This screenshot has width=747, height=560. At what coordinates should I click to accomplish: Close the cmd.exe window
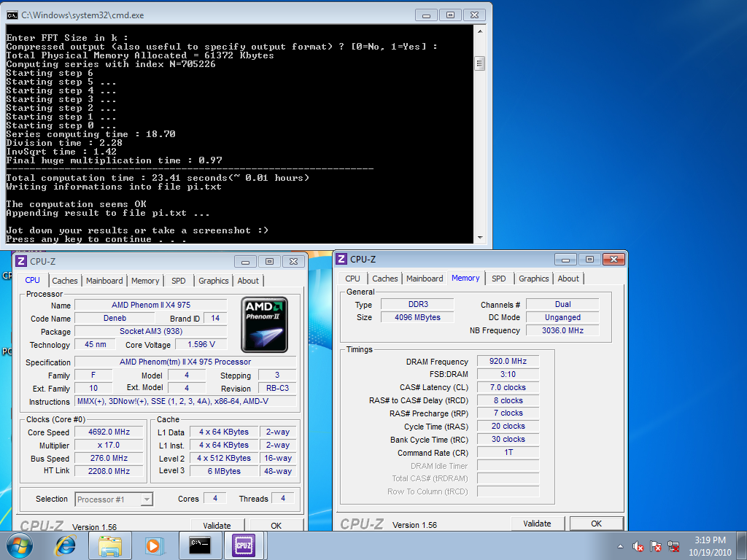[474, 15]
